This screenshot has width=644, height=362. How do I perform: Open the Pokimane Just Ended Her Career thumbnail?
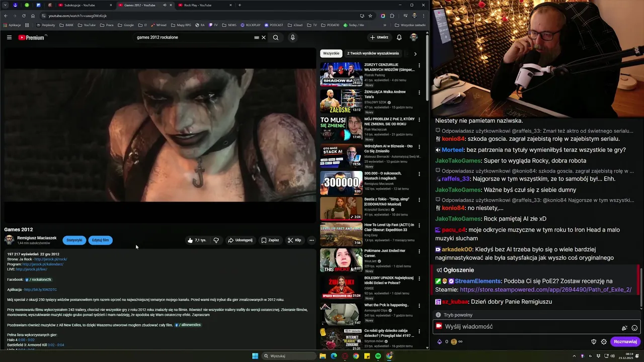(341, 260)
